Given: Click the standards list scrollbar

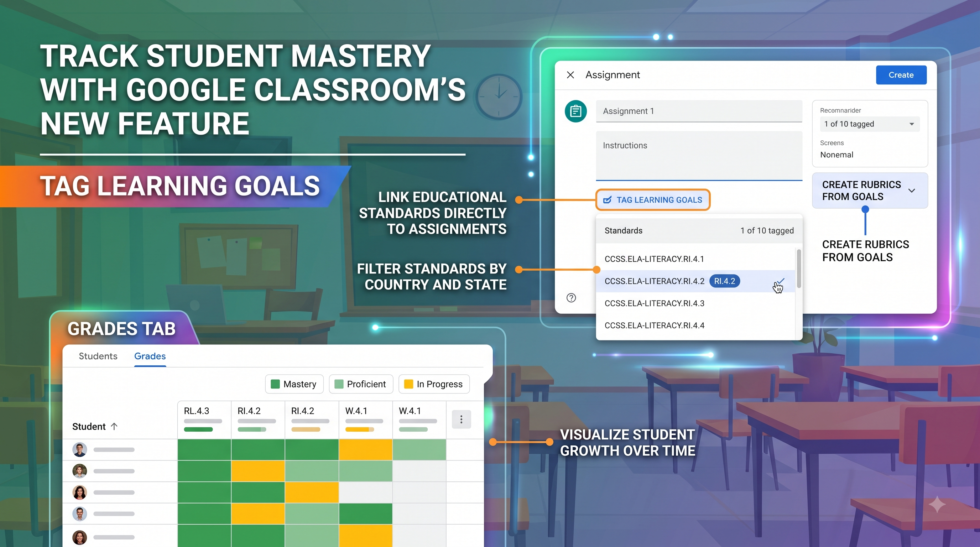Looking at the screenshot, I should 799,269.
